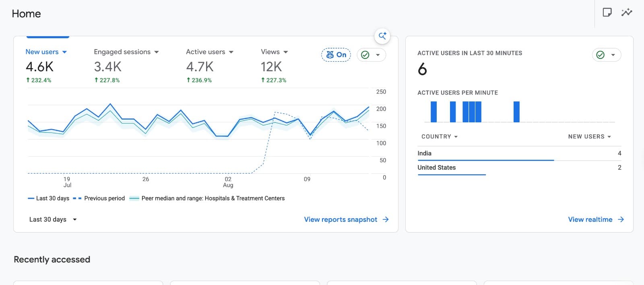Click the Previous period legend entry
644x285 pixels.
pyautogui.click(x=99, y=198)
